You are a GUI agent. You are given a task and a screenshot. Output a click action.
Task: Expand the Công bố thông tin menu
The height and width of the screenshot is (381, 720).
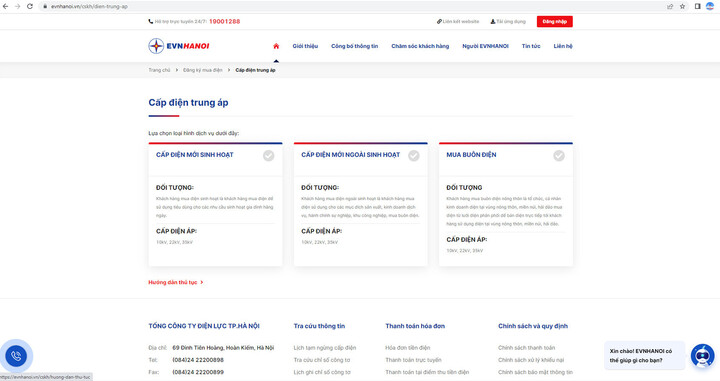point(354,46)
